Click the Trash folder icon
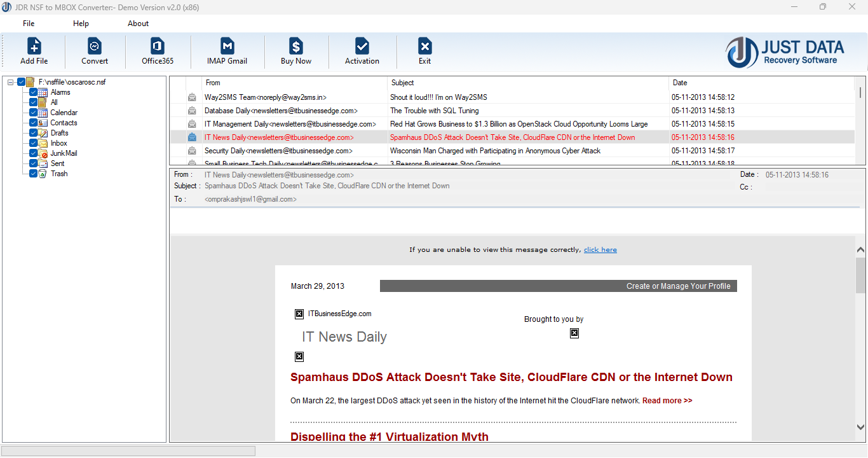Image resolution: width=868 pixels, height=458 pixels. [43, 174]
